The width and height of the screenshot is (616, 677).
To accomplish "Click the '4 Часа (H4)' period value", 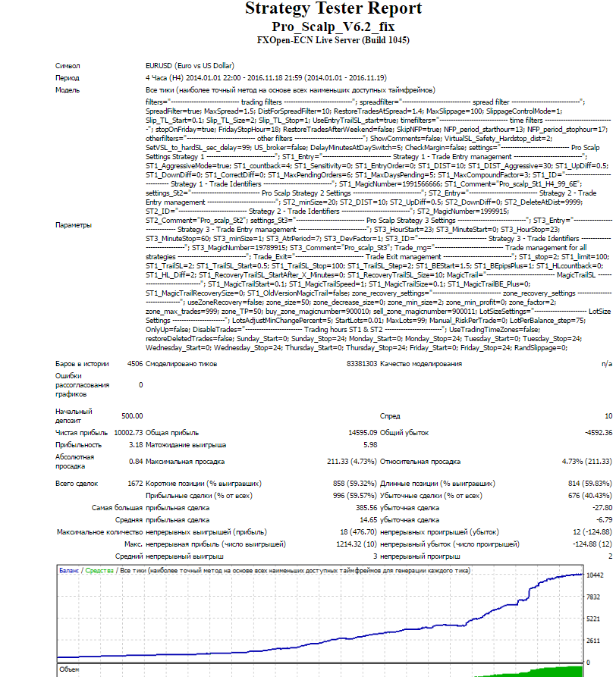I will point(165,78).
